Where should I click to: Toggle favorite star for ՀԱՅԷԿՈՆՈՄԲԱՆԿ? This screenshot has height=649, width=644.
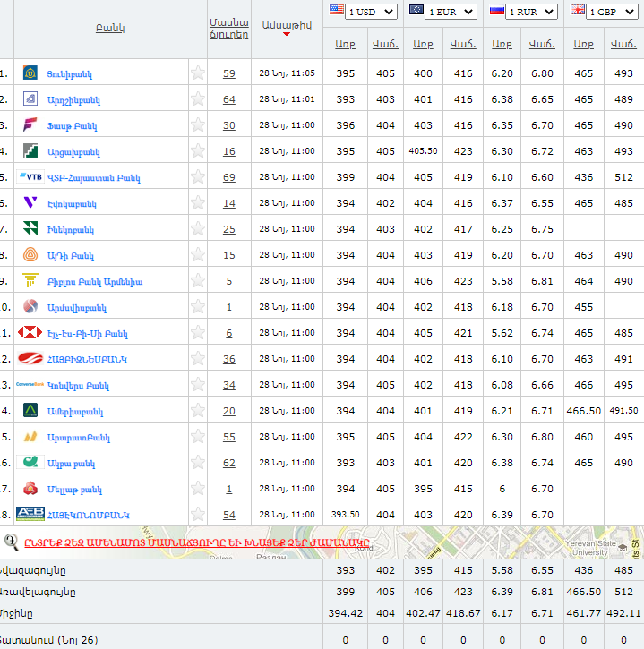point(198,515)
